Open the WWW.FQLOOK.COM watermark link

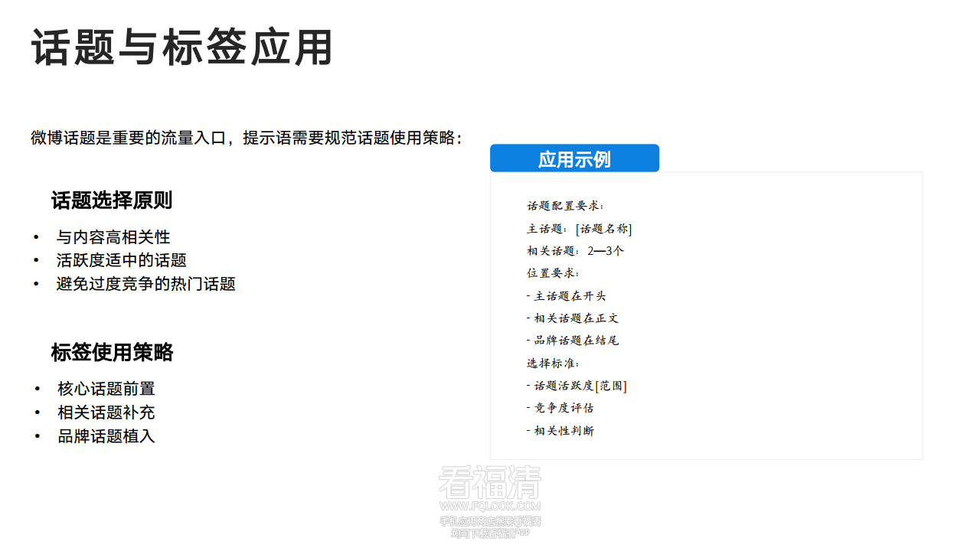pos(490,506)
